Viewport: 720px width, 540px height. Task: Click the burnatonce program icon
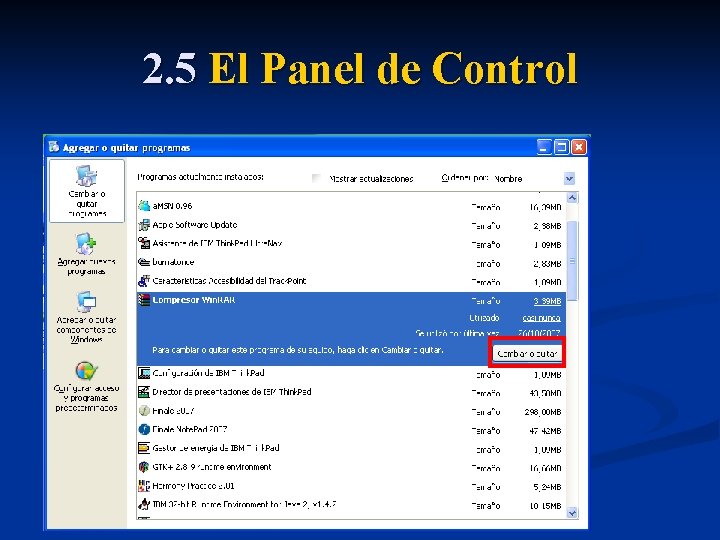click(x=144, y=262)
